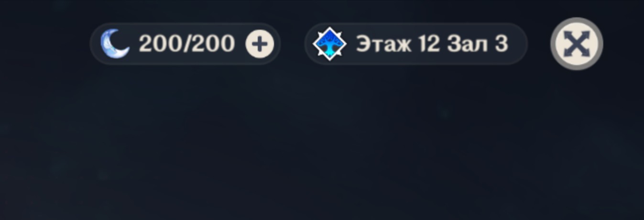Select the word Этаж in the floor label
This screenshot has width=644, height=220.
384,44
